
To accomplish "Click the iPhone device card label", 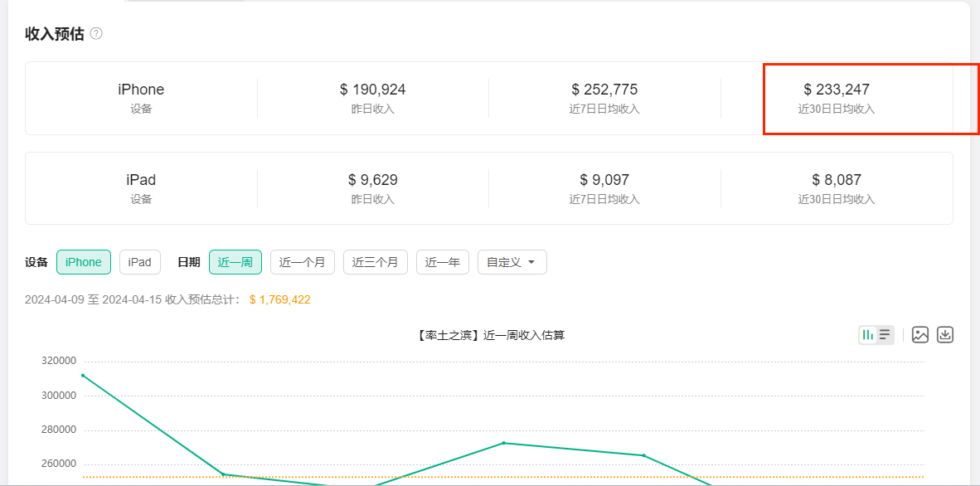I will pos(141,90).
